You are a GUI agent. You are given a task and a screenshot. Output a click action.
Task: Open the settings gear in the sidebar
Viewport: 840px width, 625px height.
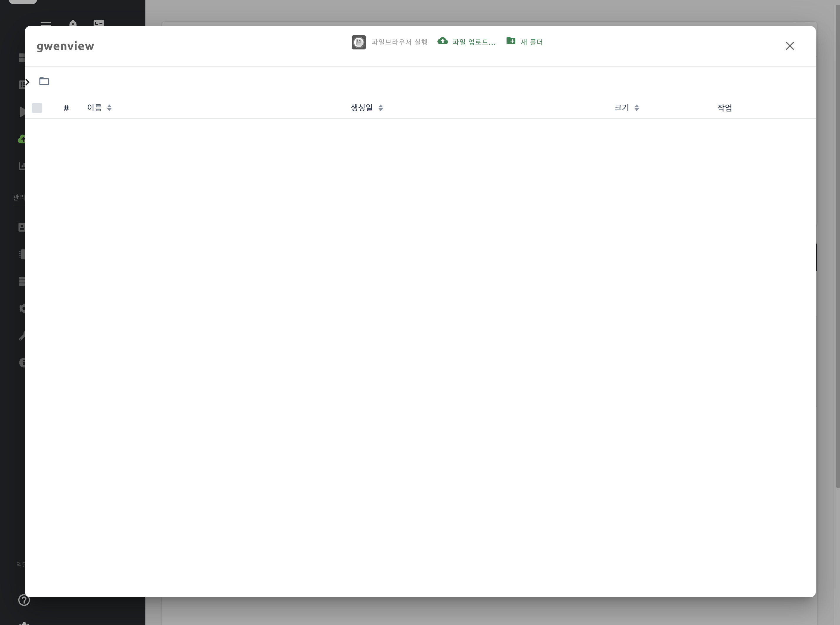(23, 309)
